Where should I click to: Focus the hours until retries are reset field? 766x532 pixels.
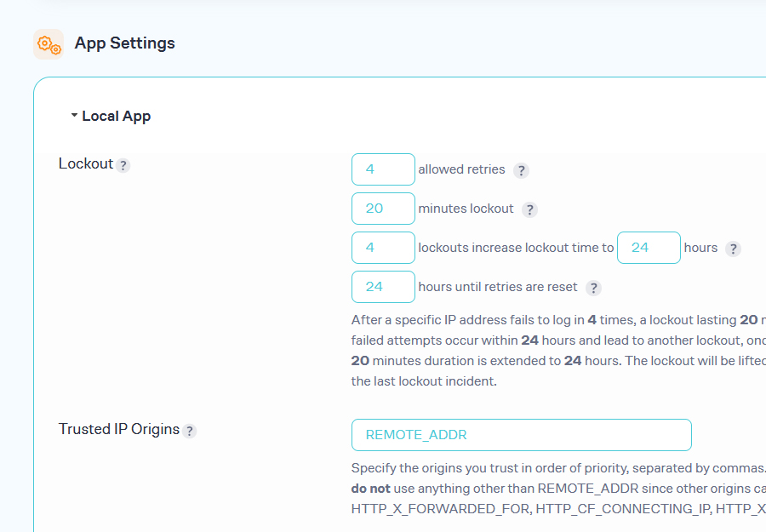[x=383, y=287]
